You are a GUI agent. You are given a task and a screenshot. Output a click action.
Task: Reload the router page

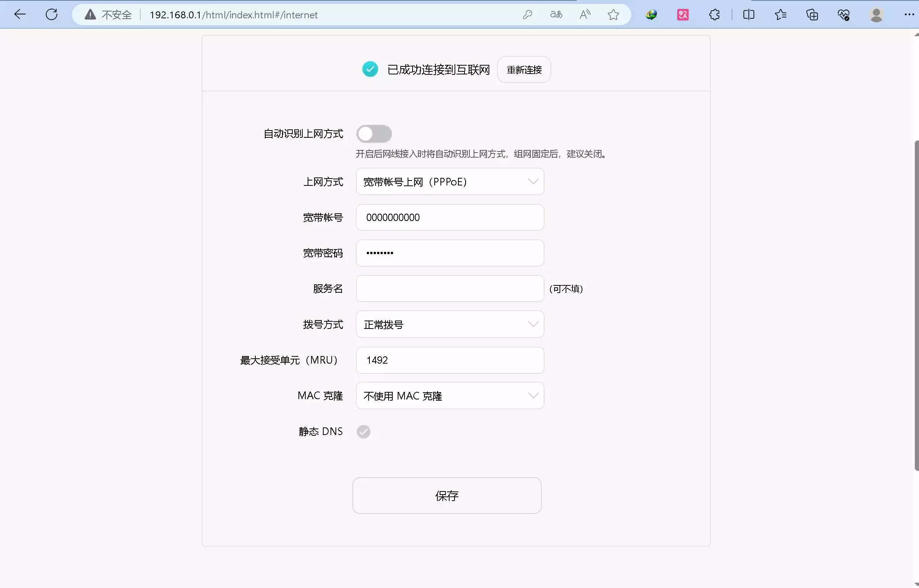(52, 14)
